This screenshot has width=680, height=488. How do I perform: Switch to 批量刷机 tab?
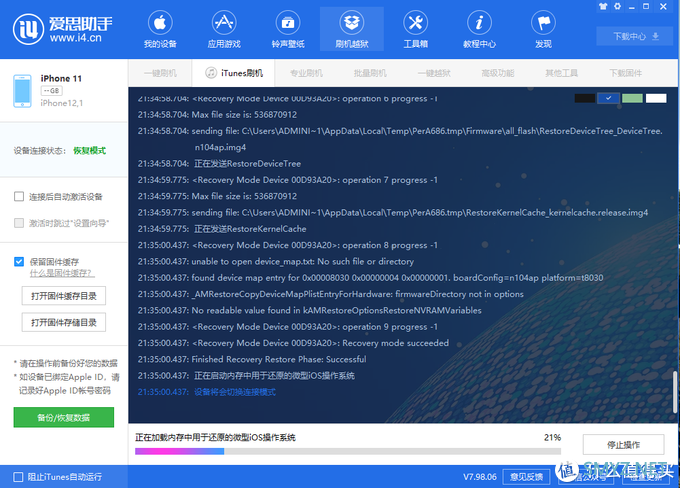coord(370,73)
